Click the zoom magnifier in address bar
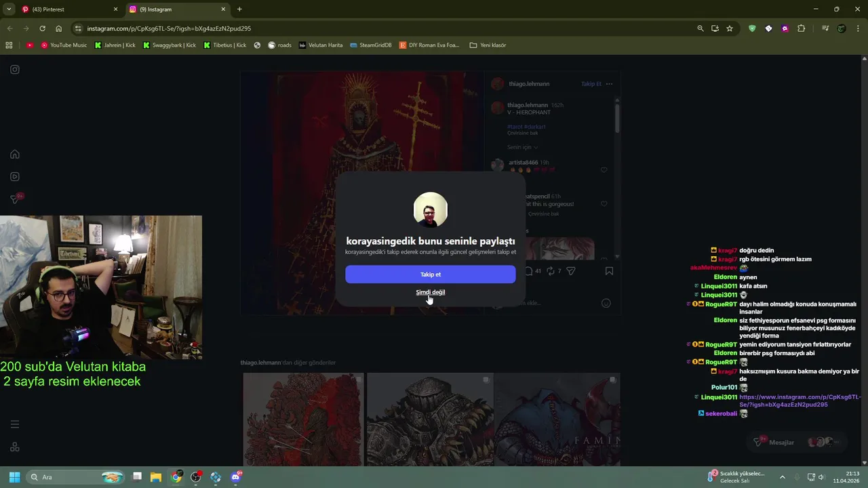 (701, 28)
